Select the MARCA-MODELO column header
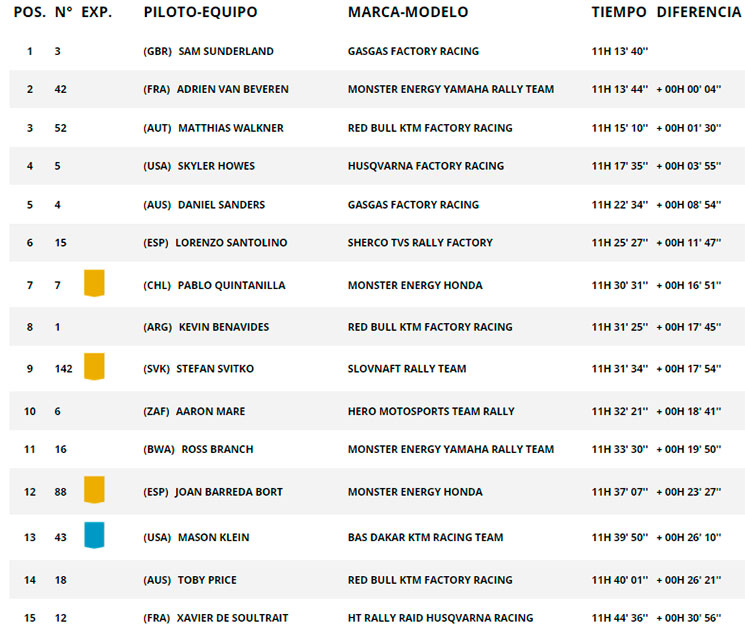The image size is (745, 633). [408, 12]
